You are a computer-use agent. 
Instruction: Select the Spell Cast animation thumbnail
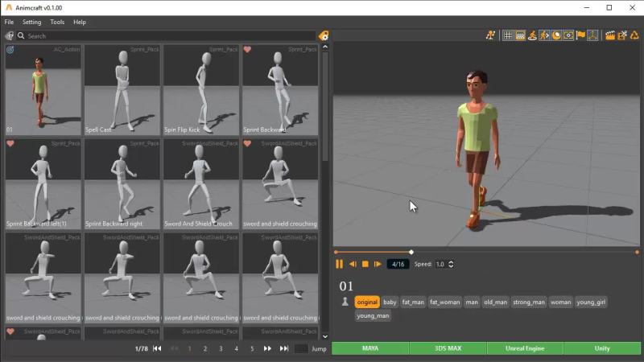pyautogui.click(x=122, y=90)
